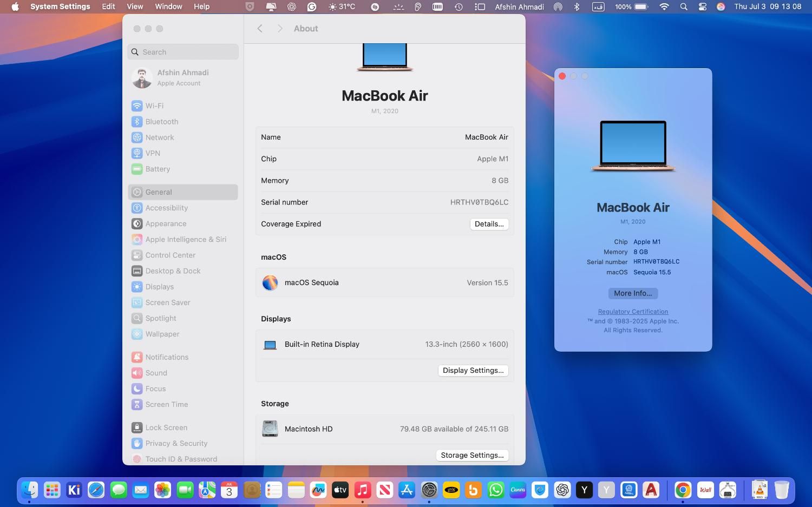
Task: Open the Window menu
Action: (x=168, y=6)
